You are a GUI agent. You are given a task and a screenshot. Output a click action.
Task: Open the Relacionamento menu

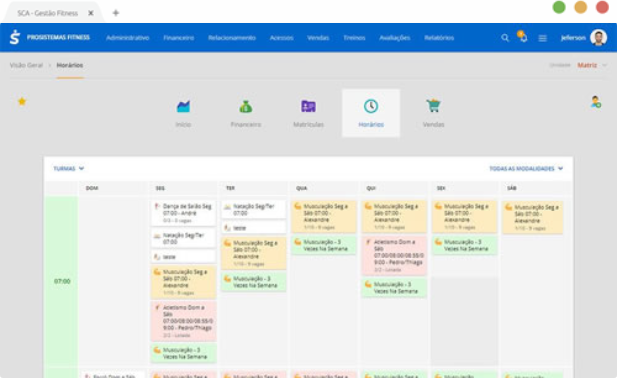click(x=232, y=38)
